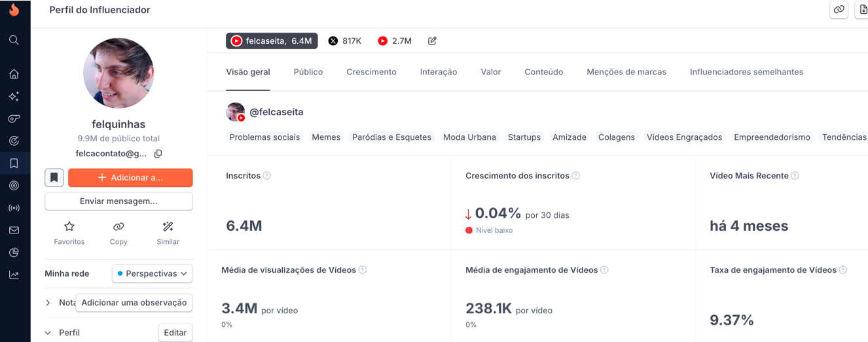Screen dimensions: 868x342
Task: Click the Enviar mensagem button
Action: 118,201
